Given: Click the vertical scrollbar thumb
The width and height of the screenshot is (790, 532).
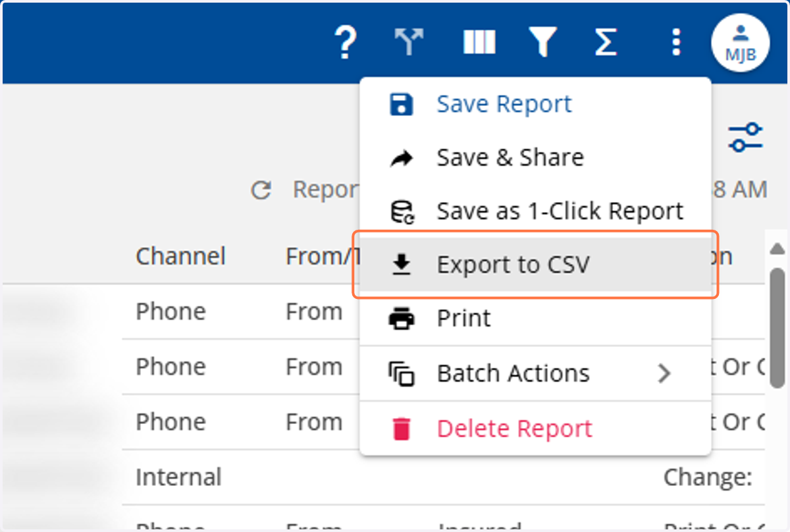Looking at the screenshot, I should [x=777, y=329].
